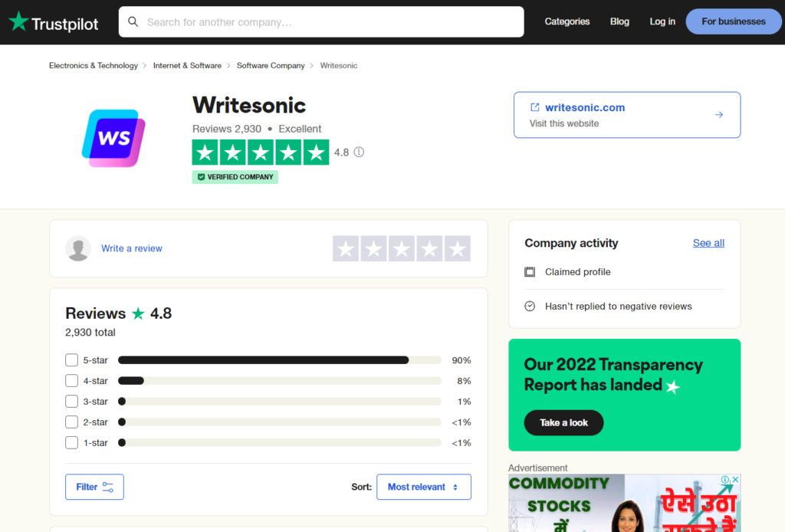Click the 5-star label text

[96, 360]
